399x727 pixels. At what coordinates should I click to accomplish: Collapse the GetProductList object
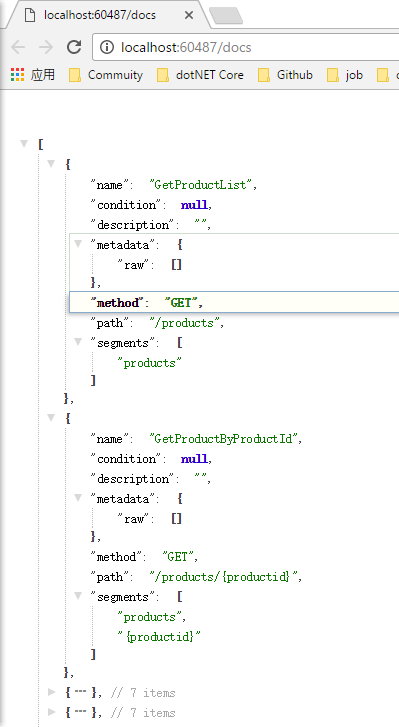51,164
